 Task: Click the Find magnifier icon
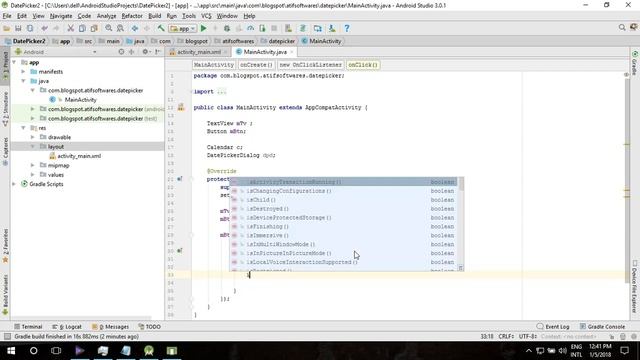pyautogui.click(x=109, y=29)
